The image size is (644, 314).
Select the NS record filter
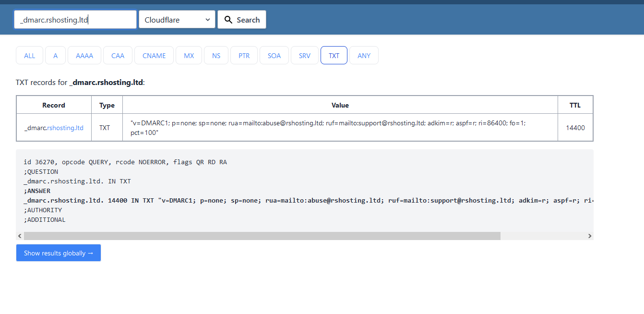tap(216, 55)
